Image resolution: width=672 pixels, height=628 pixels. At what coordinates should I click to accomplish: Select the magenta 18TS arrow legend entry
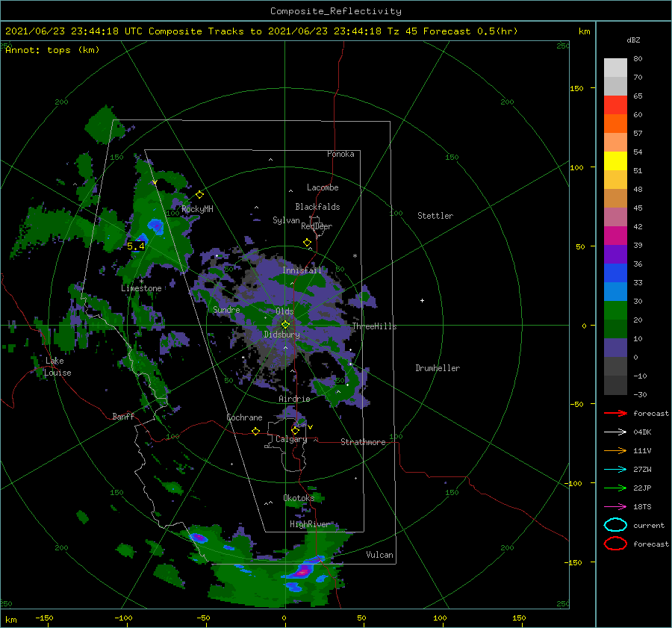coord(615,507)
